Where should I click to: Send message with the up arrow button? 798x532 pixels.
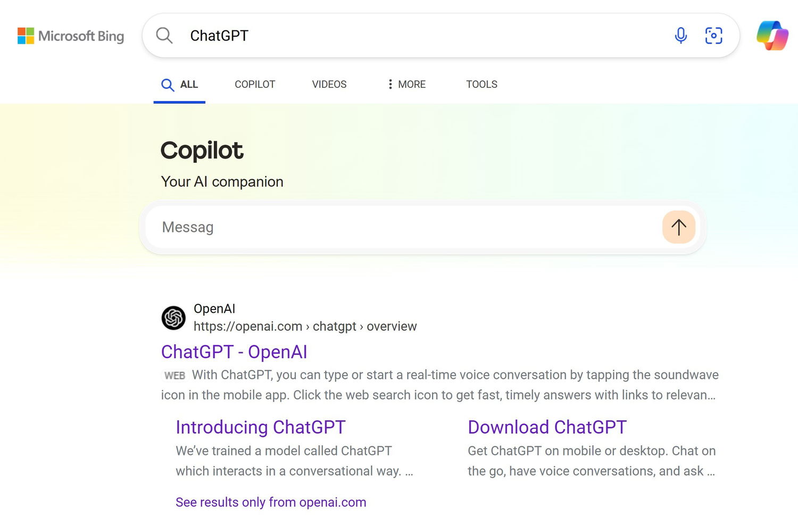click(678, 227)
